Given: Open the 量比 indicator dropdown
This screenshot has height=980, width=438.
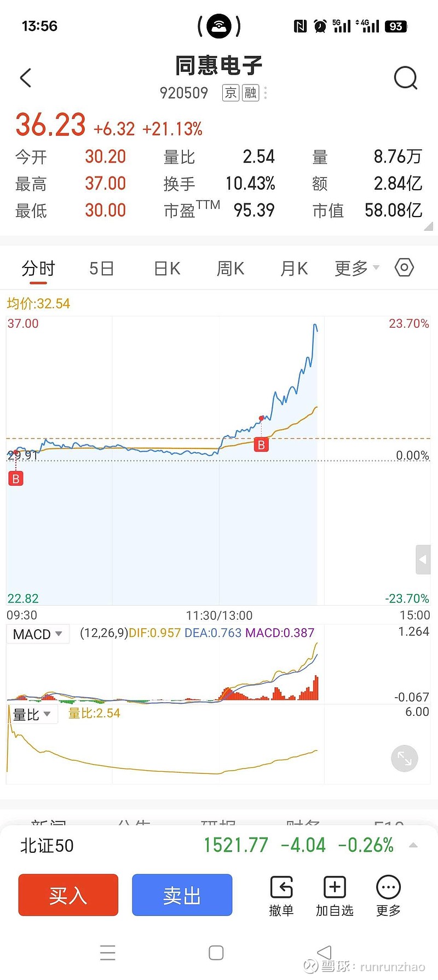Looking at the screenshot, I should (x=32, y=714).
